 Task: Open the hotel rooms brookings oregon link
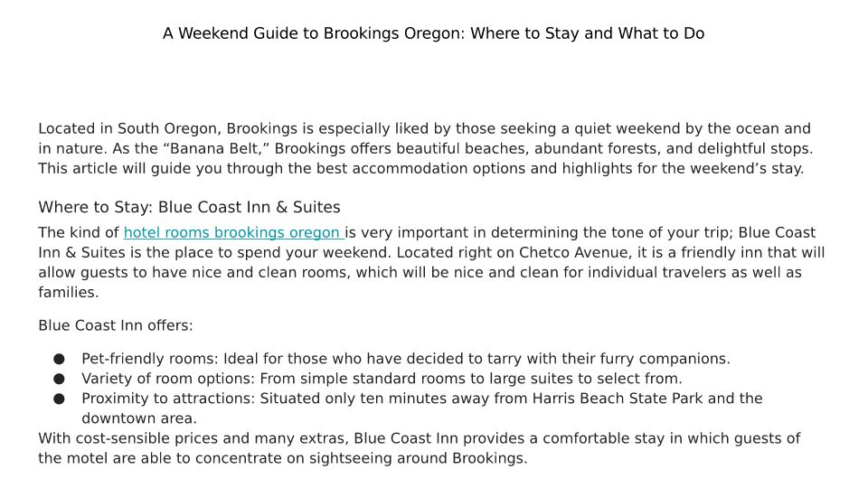click(x=232, y=233)
